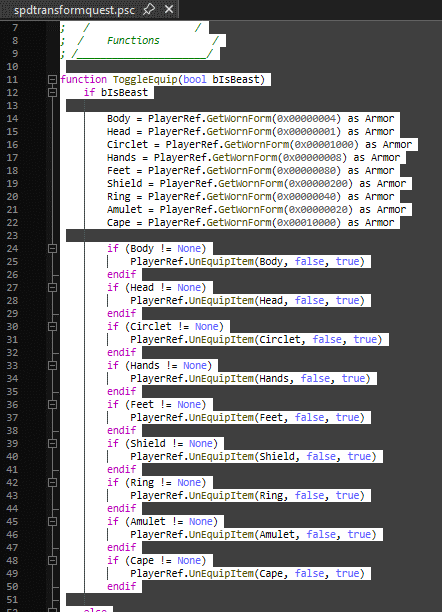Fold the 'if (Ring != None)' block

point(52,483)
